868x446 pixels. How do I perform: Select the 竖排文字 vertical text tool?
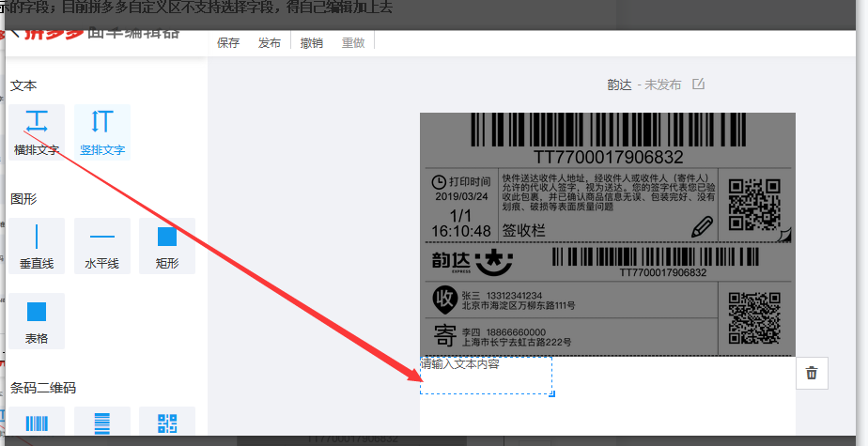tap(102, 132)
